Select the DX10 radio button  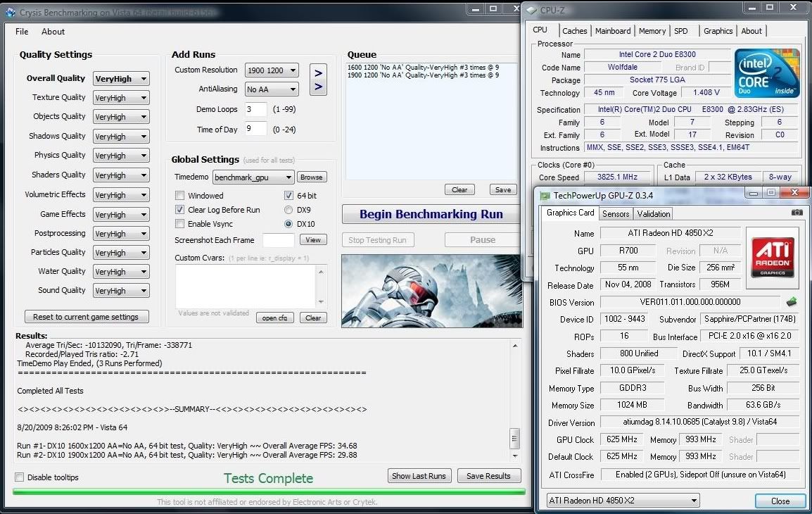(x=288, y=224)
